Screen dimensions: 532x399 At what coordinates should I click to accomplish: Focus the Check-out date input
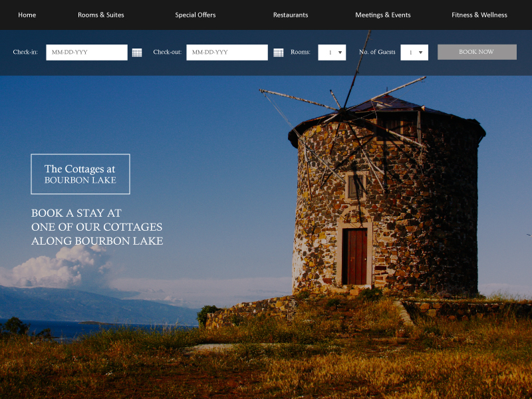pos(227,53)
